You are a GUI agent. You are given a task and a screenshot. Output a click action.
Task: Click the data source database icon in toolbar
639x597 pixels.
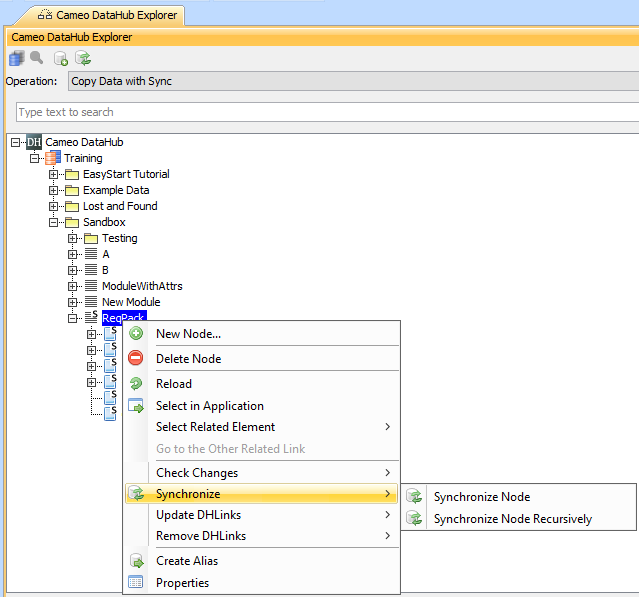point(16,59)
